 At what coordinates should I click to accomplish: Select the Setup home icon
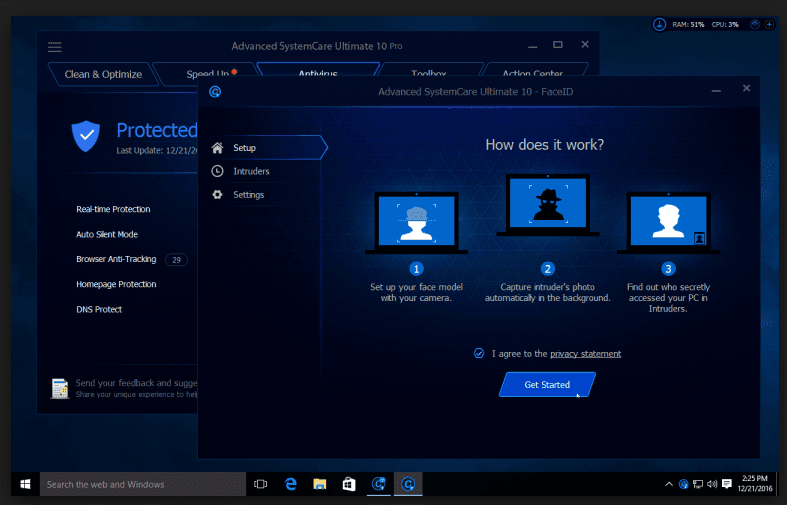(x=217, y=148)
